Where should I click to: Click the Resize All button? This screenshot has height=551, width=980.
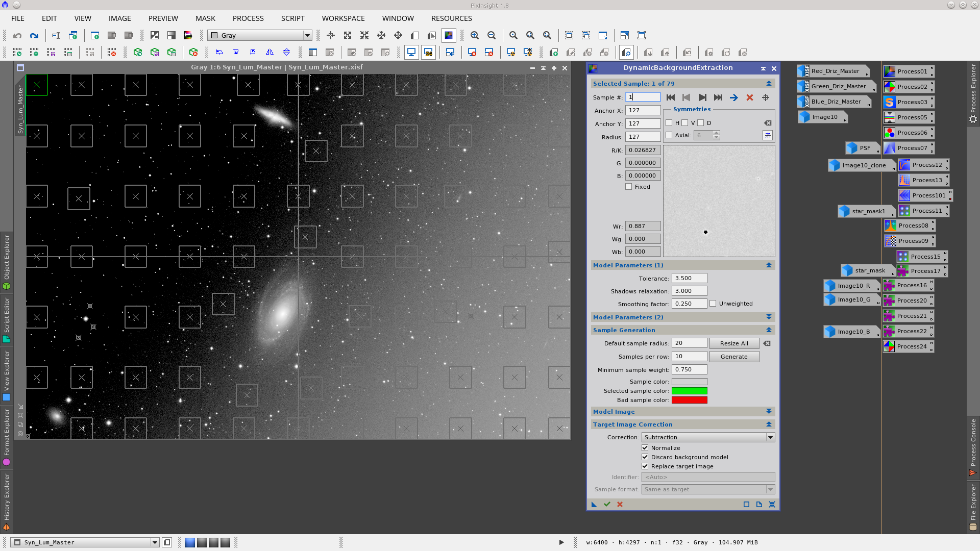(x=733, y=343)
